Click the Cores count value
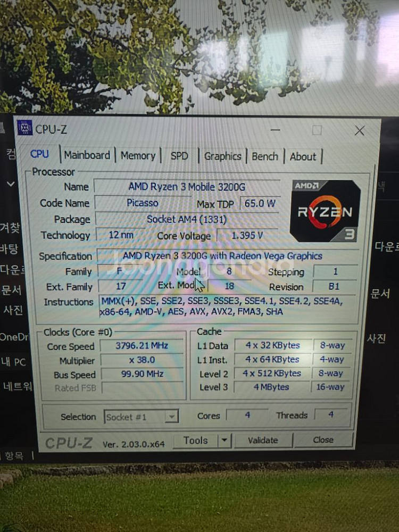This screenshot has height=532, width=399. 247,415
